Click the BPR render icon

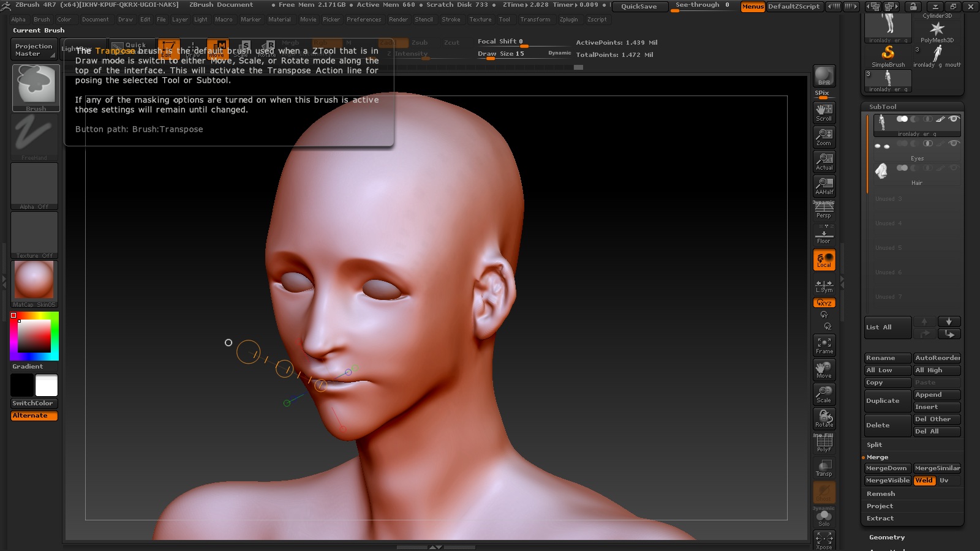click(824, 76)
